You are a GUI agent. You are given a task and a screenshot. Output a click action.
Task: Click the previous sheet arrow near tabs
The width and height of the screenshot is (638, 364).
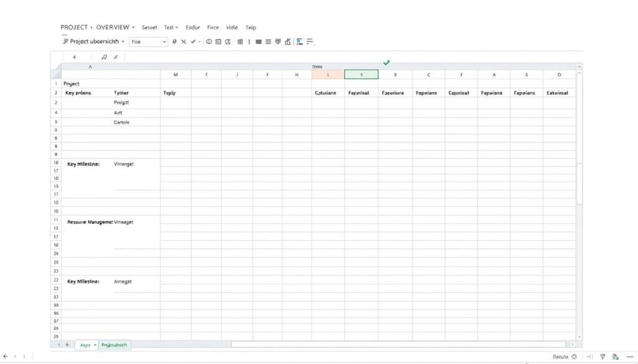coord(59,345)
